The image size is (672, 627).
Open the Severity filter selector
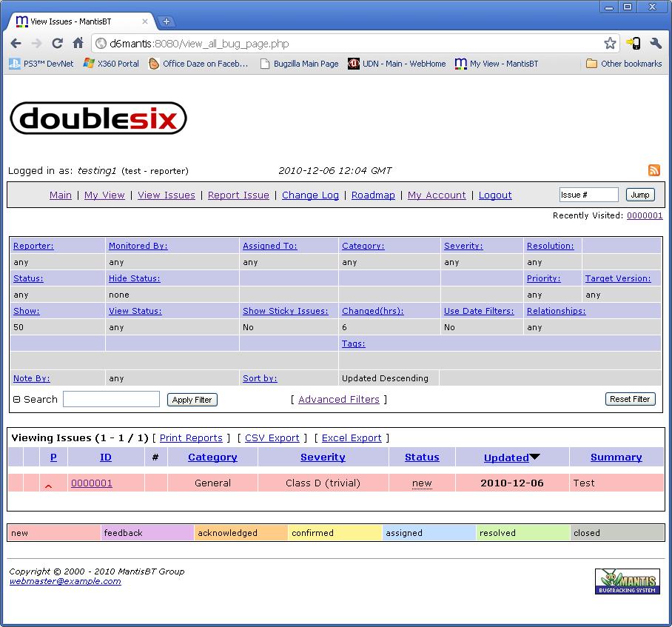coord(463,246)
